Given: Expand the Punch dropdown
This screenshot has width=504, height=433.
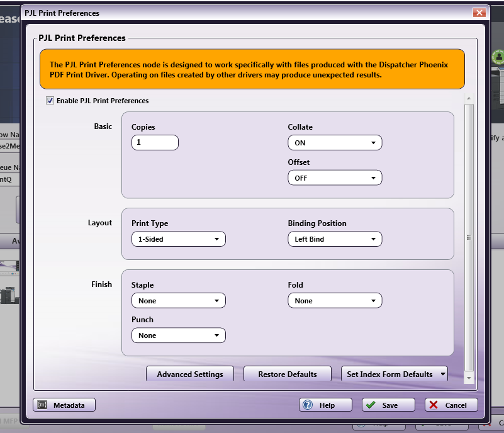Looking at the screenshot, I should click(x=179, y=335).
